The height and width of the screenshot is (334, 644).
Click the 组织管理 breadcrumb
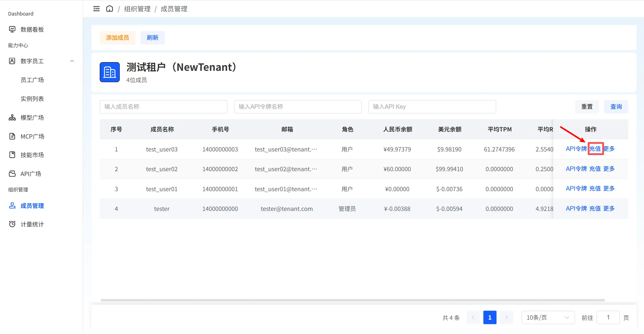pyautogui.click(x=137, y=9)
